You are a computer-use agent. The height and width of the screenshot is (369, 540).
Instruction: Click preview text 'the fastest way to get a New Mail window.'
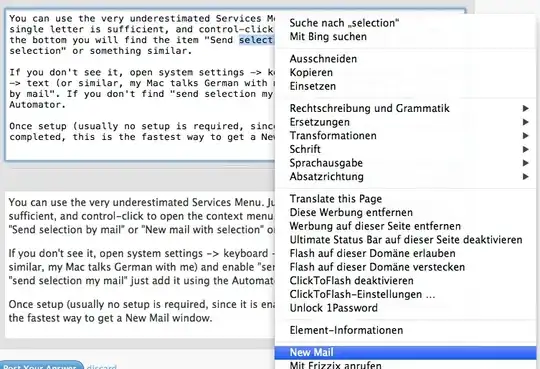coord(110,318)
